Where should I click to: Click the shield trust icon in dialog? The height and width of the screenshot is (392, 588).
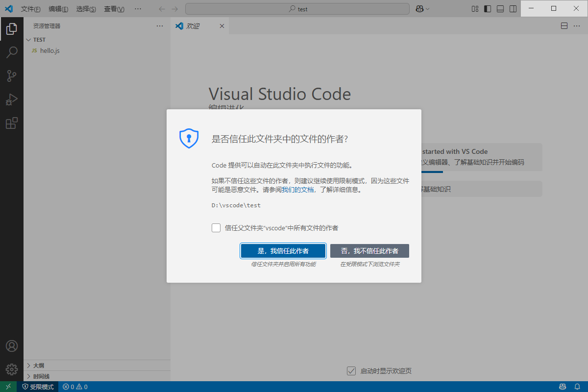(x=189, y=138)
